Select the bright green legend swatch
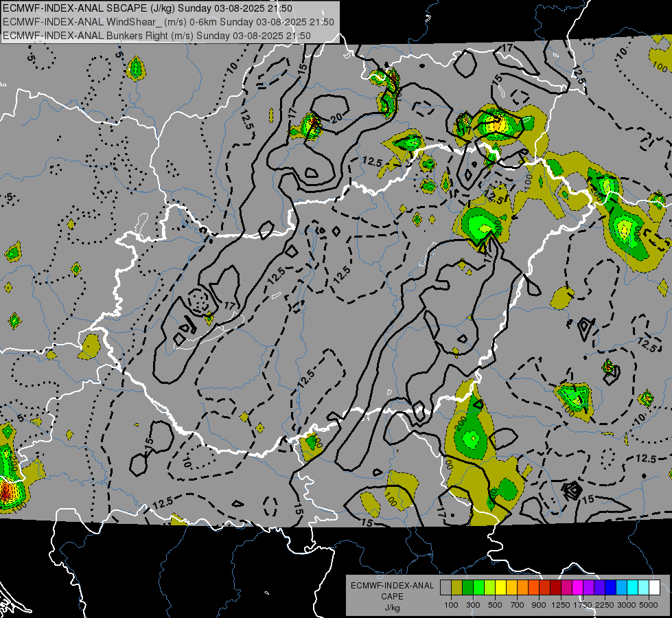This screenshot has height=618, width=672. (x=478, y=588)
